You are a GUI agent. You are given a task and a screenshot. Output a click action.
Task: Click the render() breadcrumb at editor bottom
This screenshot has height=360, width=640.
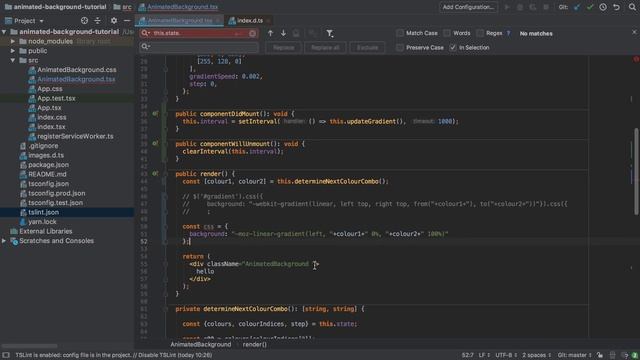(255, 344)
